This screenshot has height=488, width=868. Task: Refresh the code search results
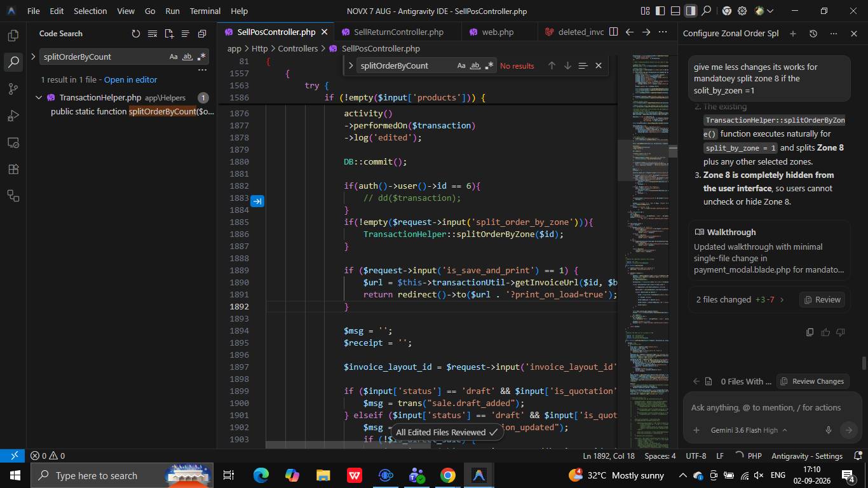[x=135, y=34]
